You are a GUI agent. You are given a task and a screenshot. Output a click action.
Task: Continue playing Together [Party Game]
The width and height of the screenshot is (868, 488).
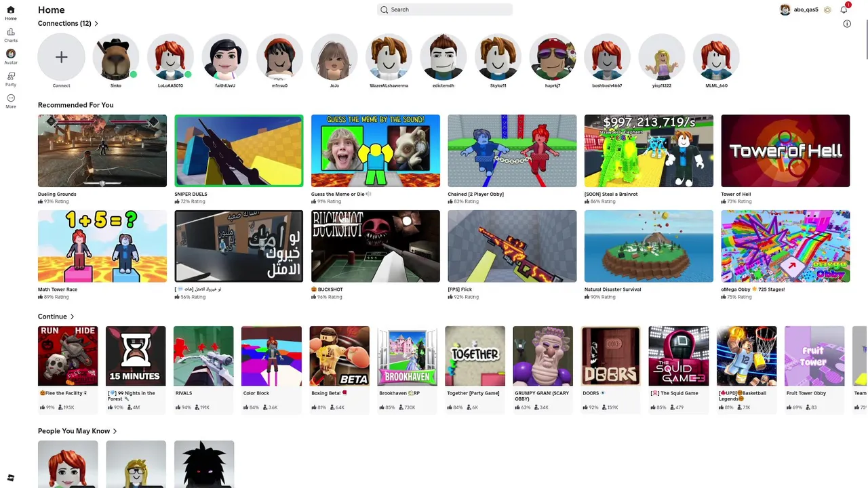point(475,356)
